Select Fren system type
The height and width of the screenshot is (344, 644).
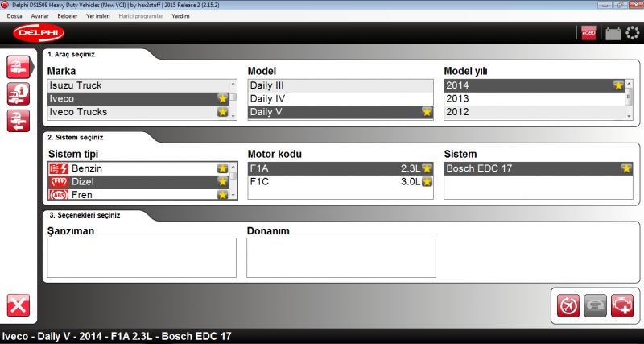(138, 194)
